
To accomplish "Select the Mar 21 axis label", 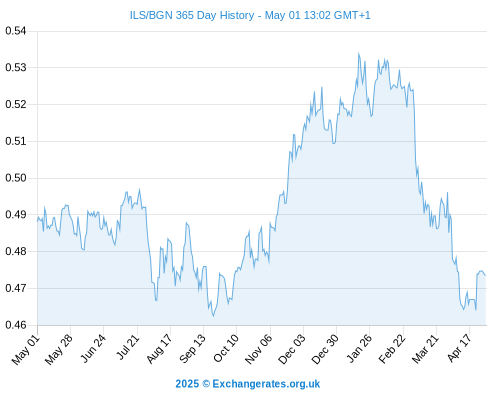I will coord(425,349).
